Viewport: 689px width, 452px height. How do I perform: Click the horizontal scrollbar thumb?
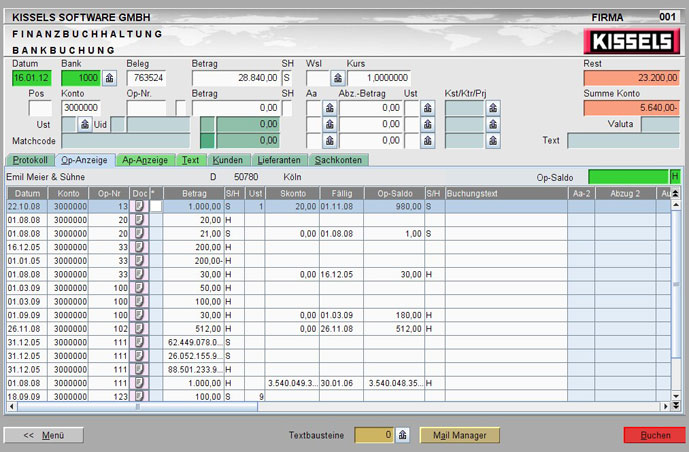click(x=138, y=407)
